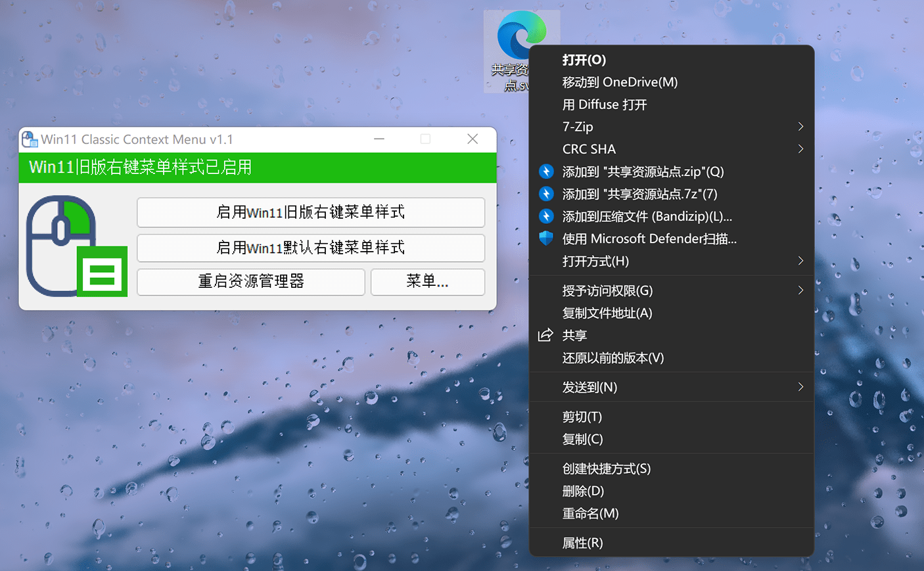Select 属性(R) from context menu
Screen dimensions: 924x571
pos(582,543)
